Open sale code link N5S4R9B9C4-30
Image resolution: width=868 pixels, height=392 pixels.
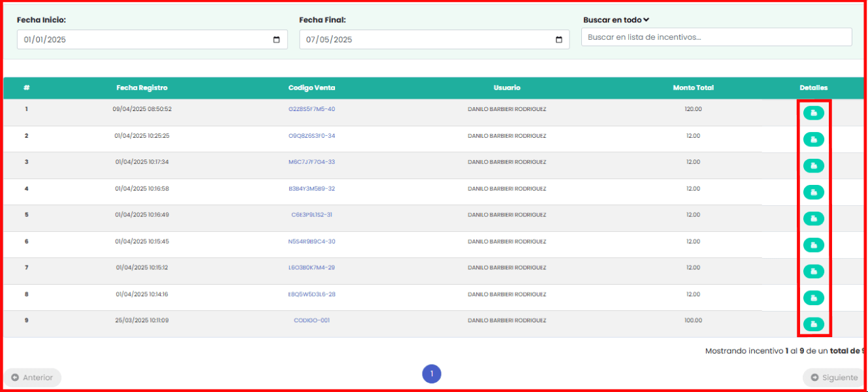point(312,242)
